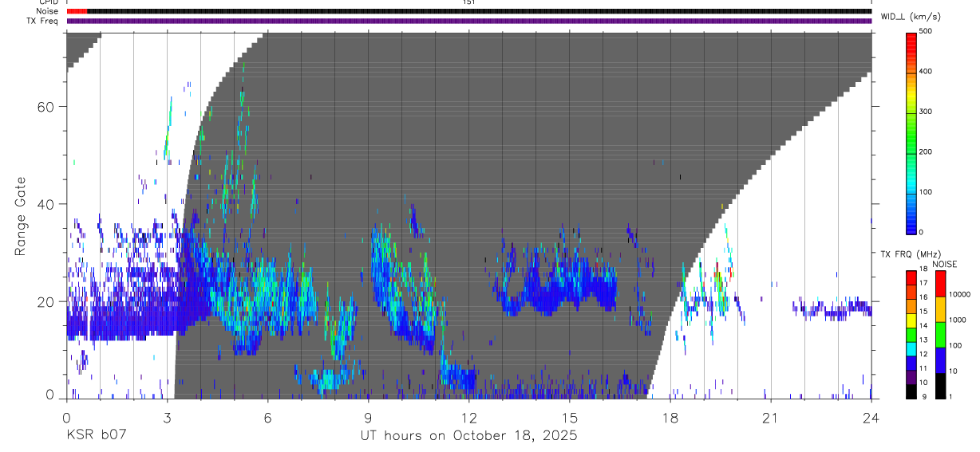Click the black bottom swatch of NOISE legend
The image size is (980, 452).
[940, 386]
